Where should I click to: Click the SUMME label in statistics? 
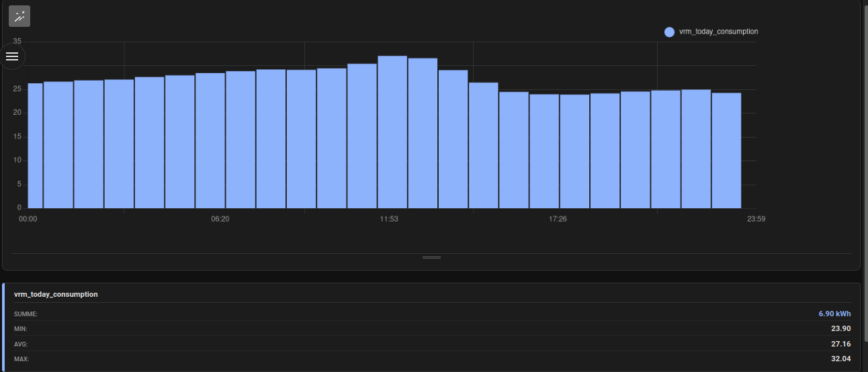pos(26,314)
